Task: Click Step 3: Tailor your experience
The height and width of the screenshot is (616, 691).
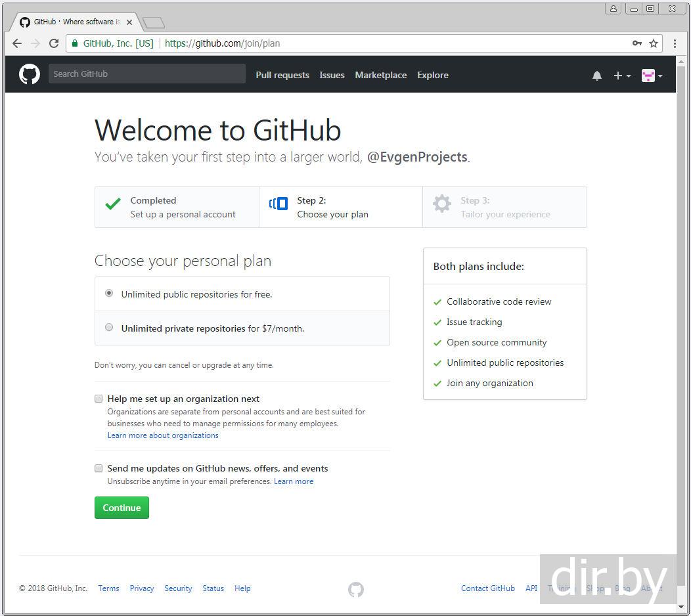Action: (x=504, y=207)
